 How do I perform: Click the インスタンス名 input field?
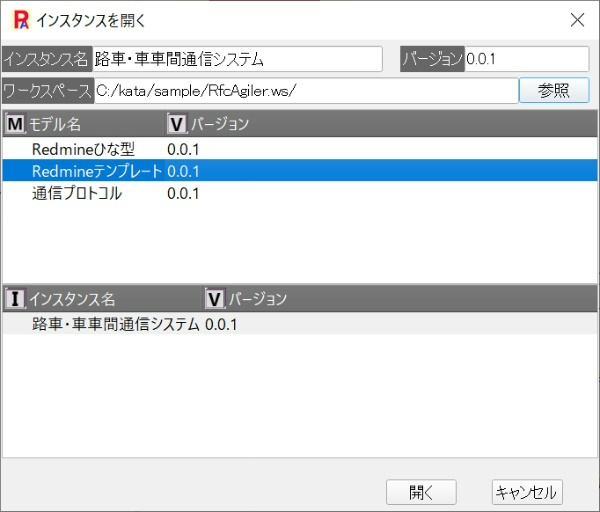point(237,59)
